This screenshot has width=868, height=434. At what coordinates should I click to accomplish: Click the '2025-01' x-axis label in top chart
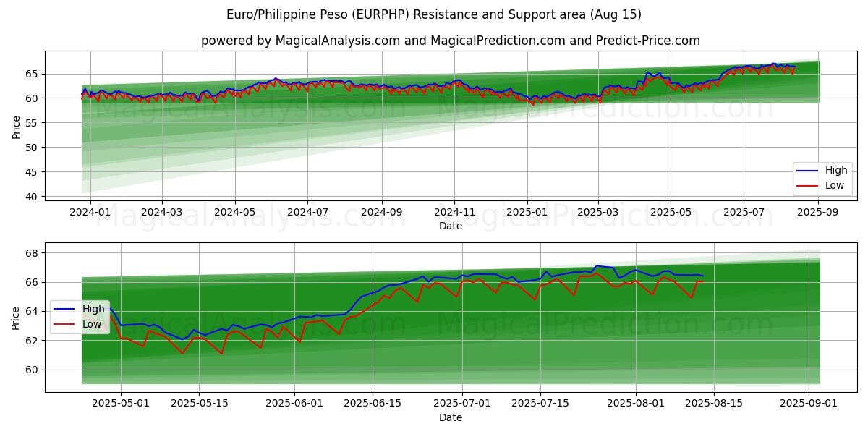[527, 212]
